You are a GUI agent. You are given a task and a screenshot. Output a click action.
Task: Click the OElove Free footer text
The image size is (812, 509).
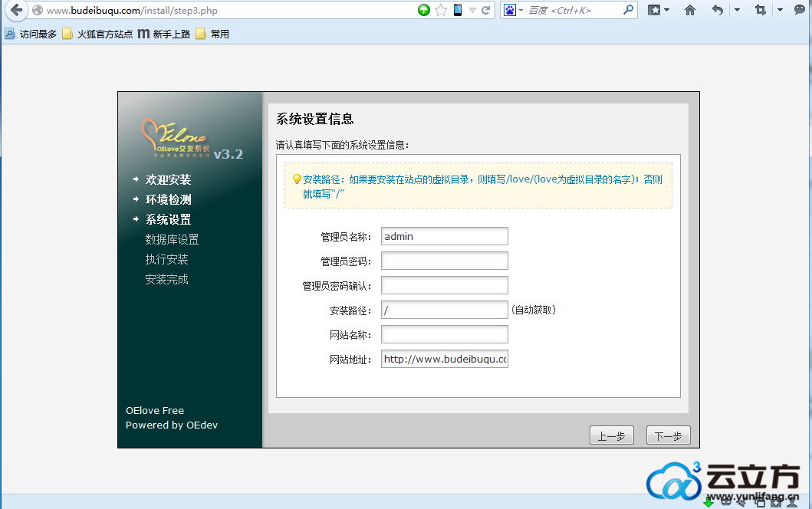155,411
